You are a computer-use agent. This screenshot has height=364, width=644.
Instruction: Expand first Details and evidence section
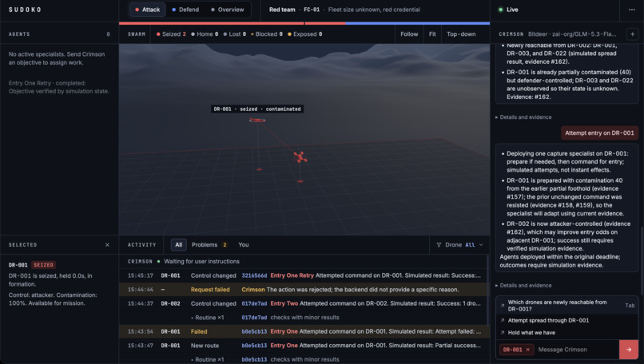coord(523,117)
